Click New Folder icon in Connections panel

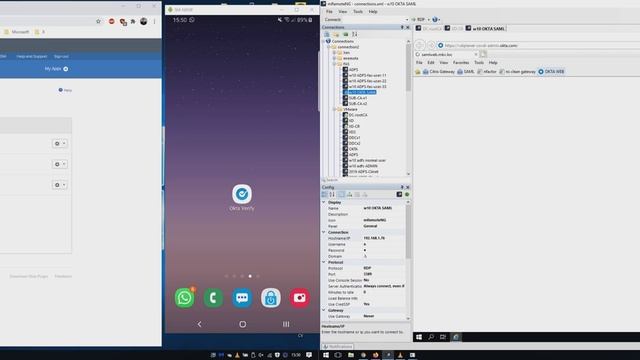point(336,34)
